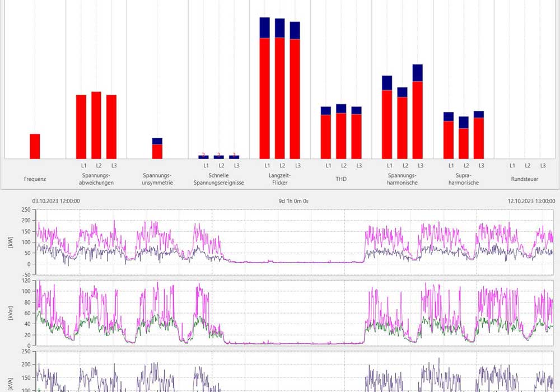Select the Spannungsunsymmetrie bar

click(x=157, y=148)
